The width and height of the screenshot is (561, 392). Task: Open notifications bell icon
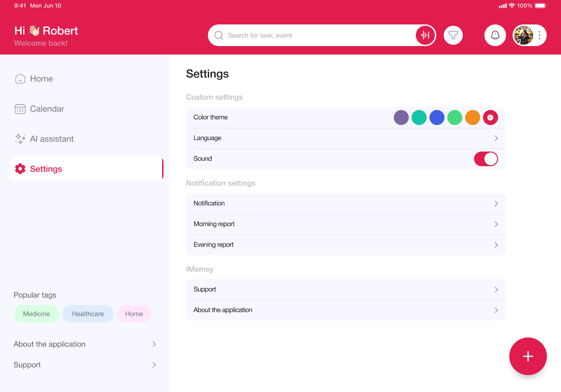[495, 35]
